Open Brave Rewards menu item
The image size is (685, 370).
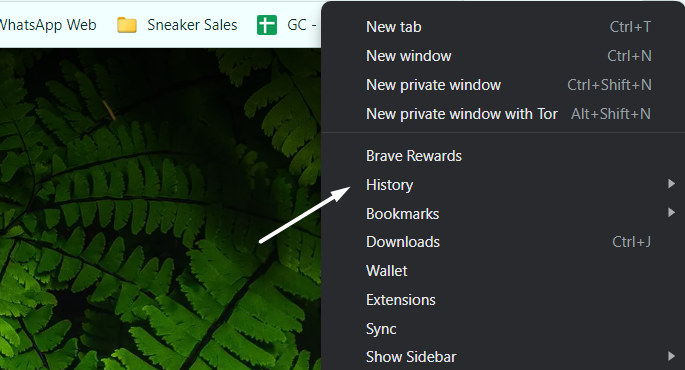pyautogui.click(x=503, y=156)
